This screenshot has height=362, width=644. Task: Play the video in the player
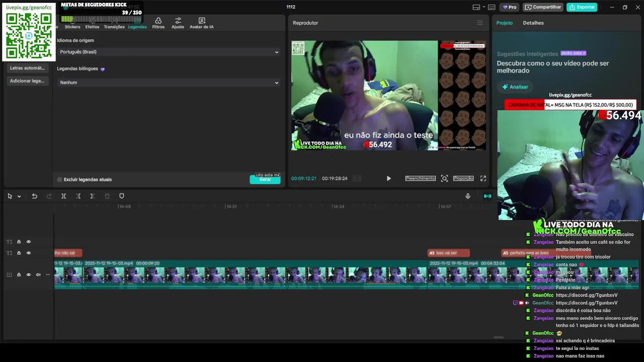point(388,178)
